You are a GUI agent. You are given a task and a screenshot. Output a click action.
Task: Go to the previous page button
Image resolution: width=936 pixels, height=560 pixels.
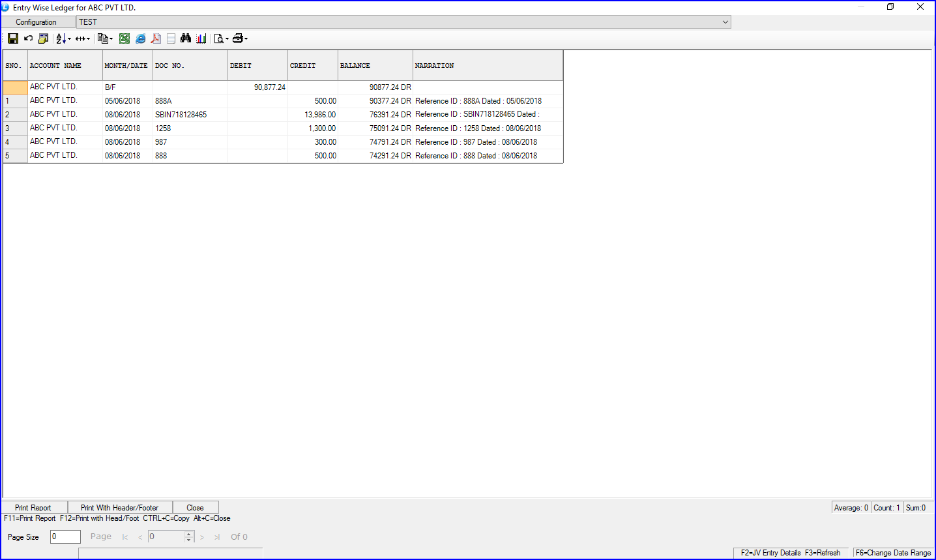[140, 537]
